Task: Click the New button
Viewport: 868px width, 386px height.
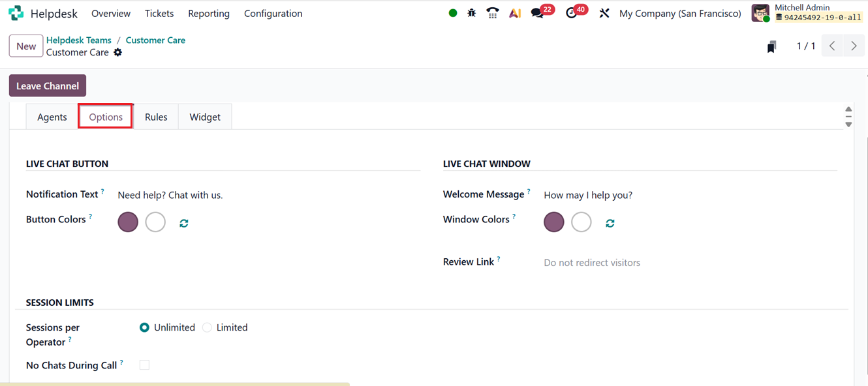Action: 26,46
